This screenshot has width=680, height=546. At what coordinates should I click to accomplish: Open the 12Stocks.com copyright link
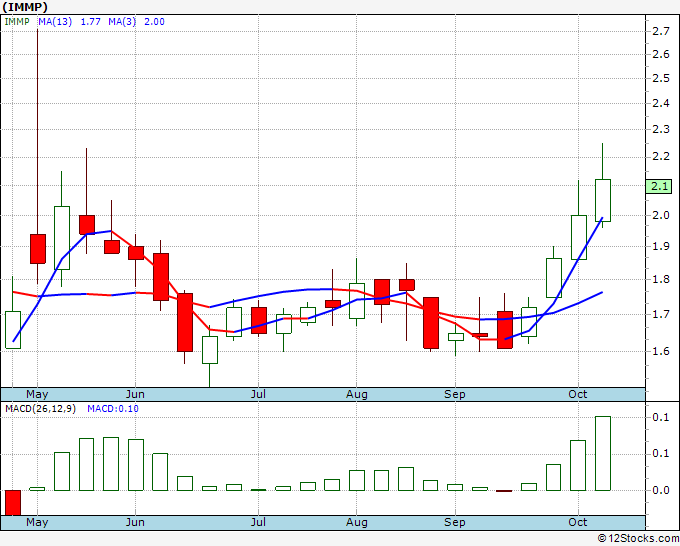click(x=638, y=538)
